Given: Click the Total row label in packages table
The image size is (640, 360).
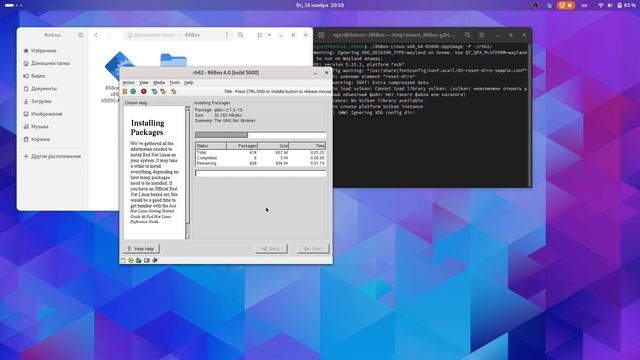Looking at the screenshot, I should pyautogui.click(x=201, y=153).
